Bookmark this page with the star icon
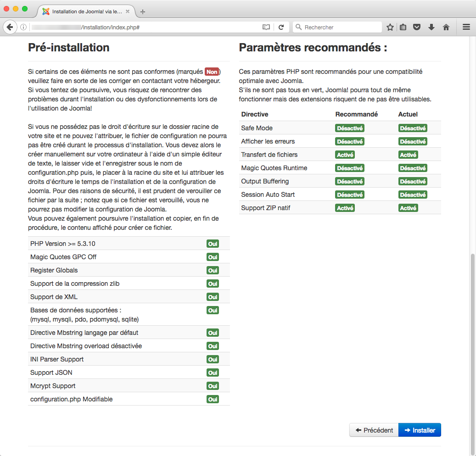 click(390, 28)
